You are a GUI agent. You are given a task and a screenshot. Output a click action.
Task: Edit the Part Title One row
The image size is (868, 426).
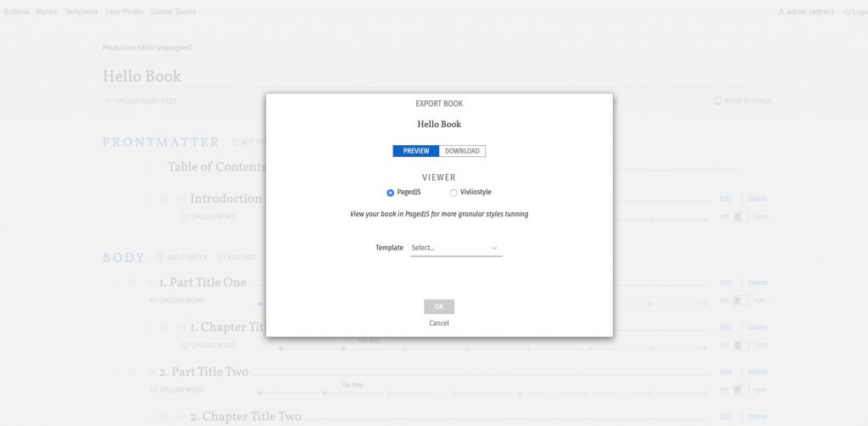pos(726,283)
